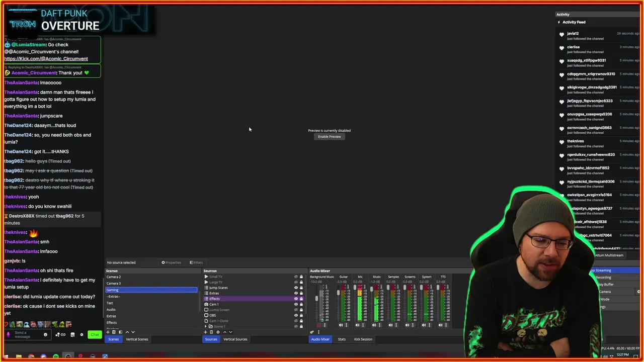Switch to Vertical Scenes tab
Image resolution: width=644 pixels, height=362 pixels.
coord(137,339)
